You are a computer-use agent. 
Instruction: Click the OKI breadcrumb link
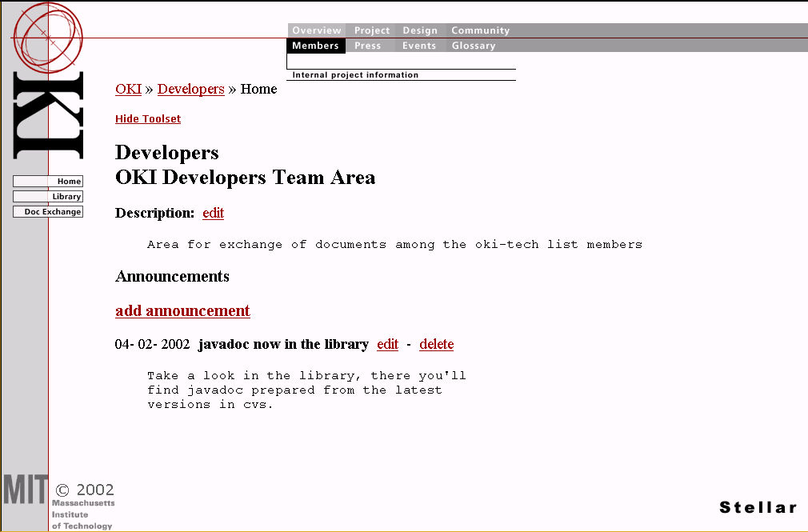point(128,89)
